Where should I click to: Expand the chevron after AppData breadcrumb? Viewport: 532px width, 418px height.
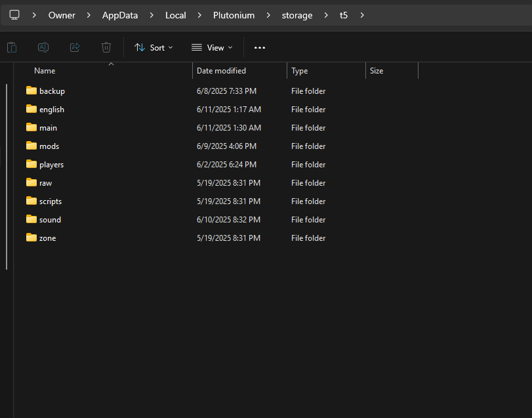click(x=152, y=15)
